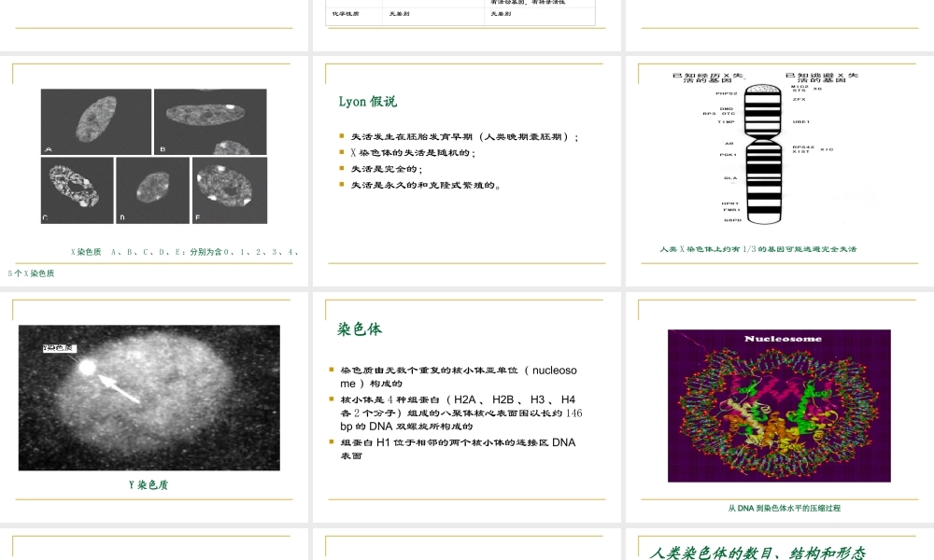Click the "Lyon 假说" slide title text
The height and width of the screenshot is (560, 934).
[368, 101]
